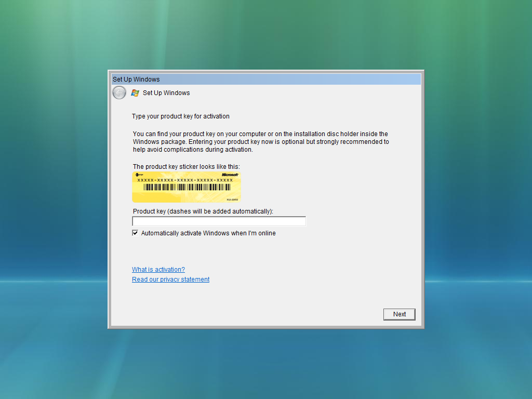Click the product key sticker image
The width and height of the screenshot is (532, 399).
point(187,187)
